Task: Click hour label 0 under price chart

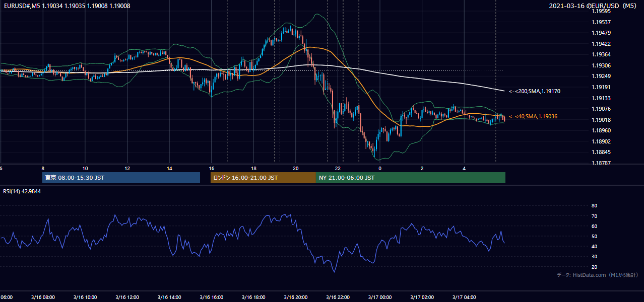Action: point(380,168)
